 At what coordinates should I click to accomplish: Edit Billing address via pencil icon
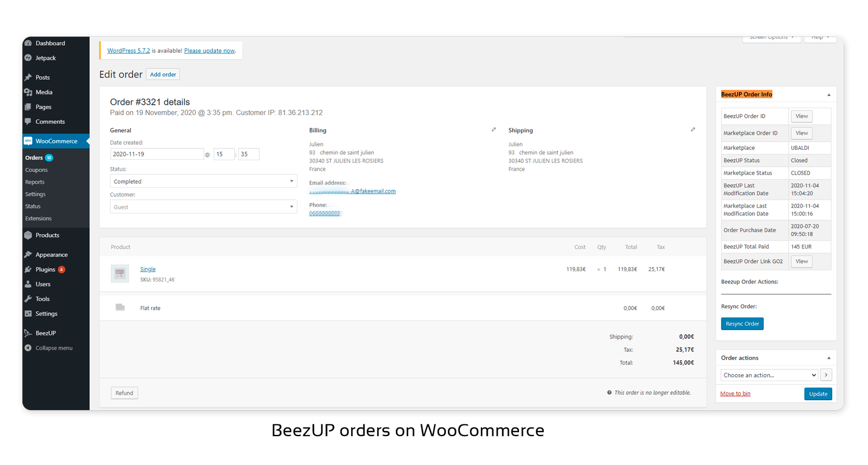(494, 130)
